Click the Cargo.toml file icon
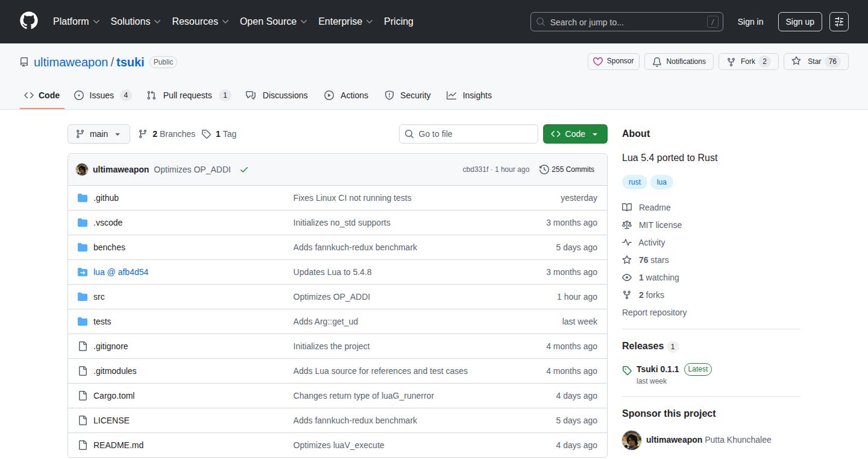The height and width of the screenshot is (459, 868). pos(83,396)
